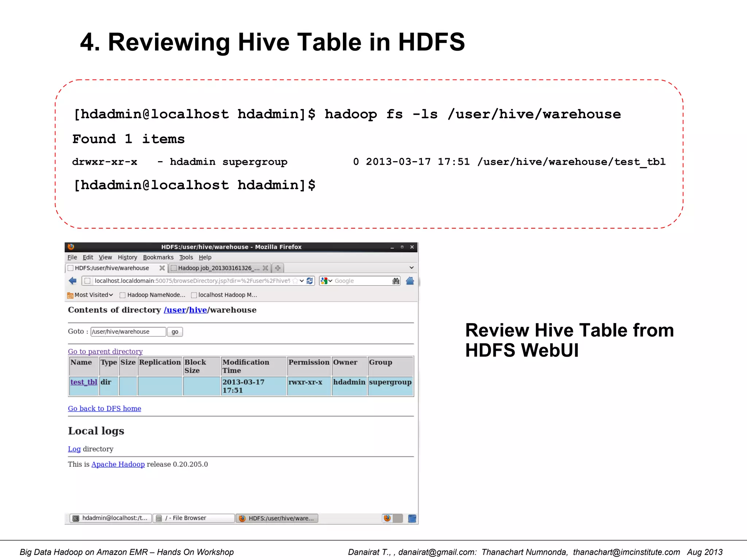Close the Firefox window
747x560 pixels.
click(412, 247)
